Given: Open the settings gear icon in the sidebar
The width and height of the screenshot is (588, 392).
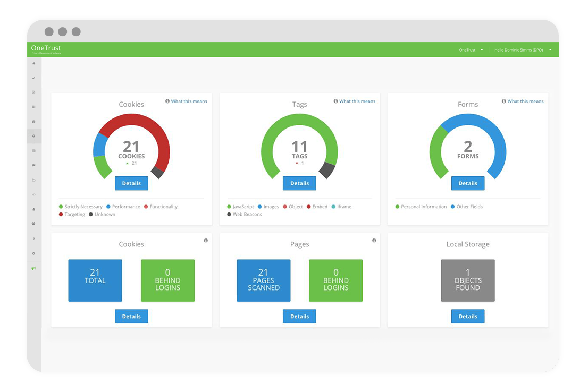Looking at the screenshot, I should (x=33, y=253).
